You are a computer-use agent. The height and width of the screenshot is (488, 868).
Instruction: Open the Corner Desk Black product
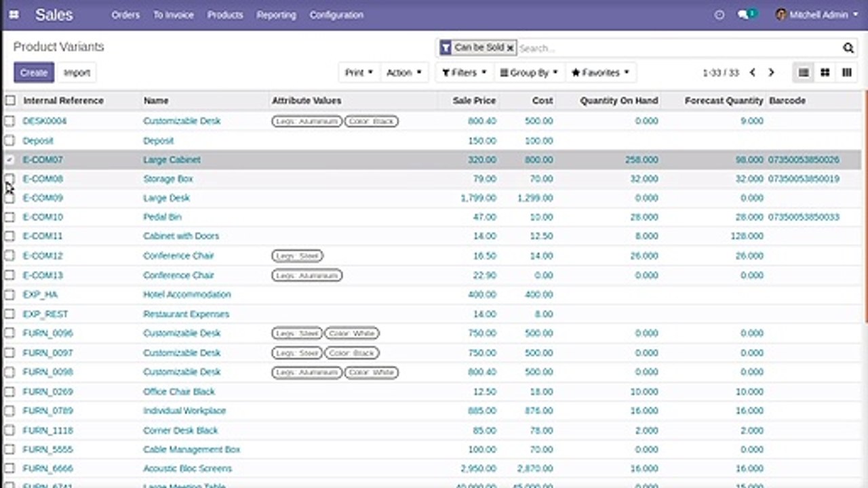[180, 430]
